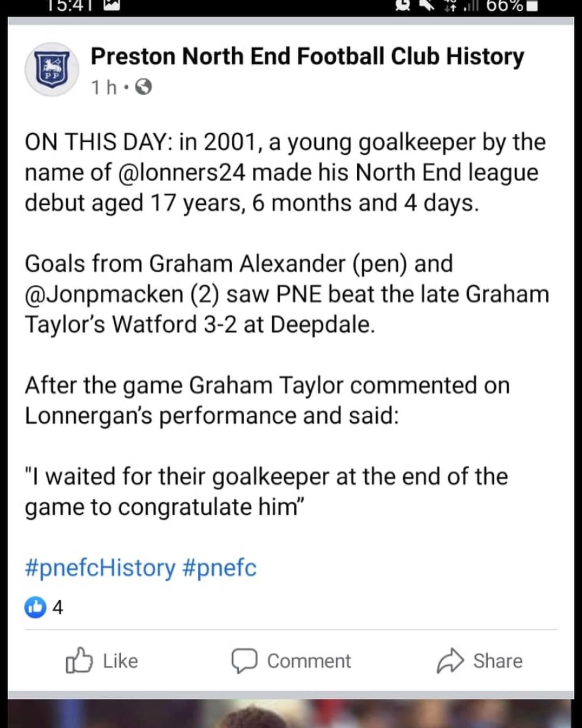Open the photo below the post
582x728 pixels.
[291, 714]
